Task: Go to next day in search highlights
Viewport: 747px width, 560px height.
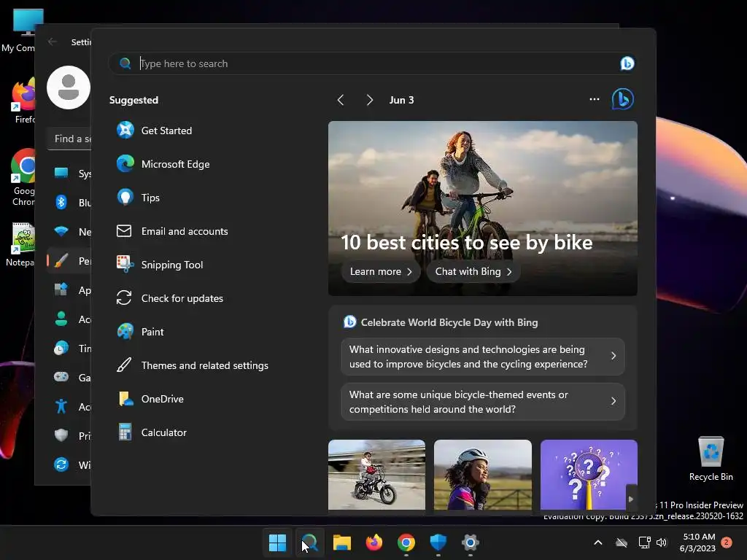Action: point(369,100)
